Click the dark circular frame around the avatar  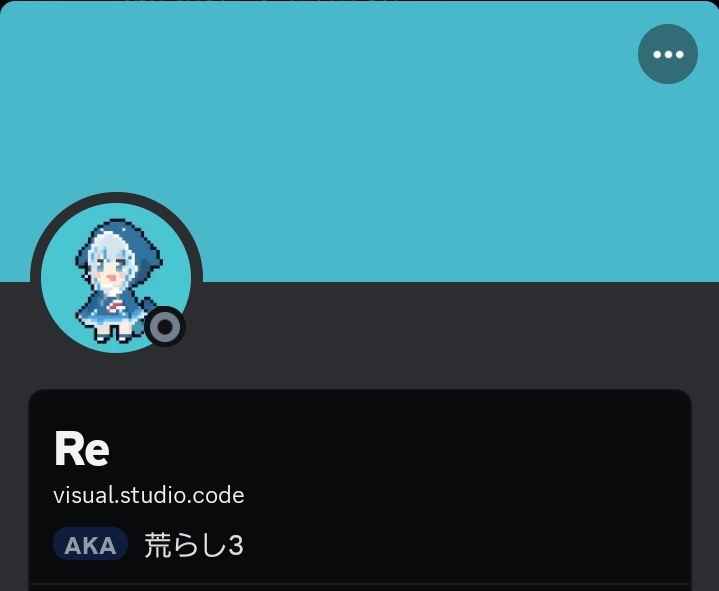pyautogui.click(x=116, y=197)
